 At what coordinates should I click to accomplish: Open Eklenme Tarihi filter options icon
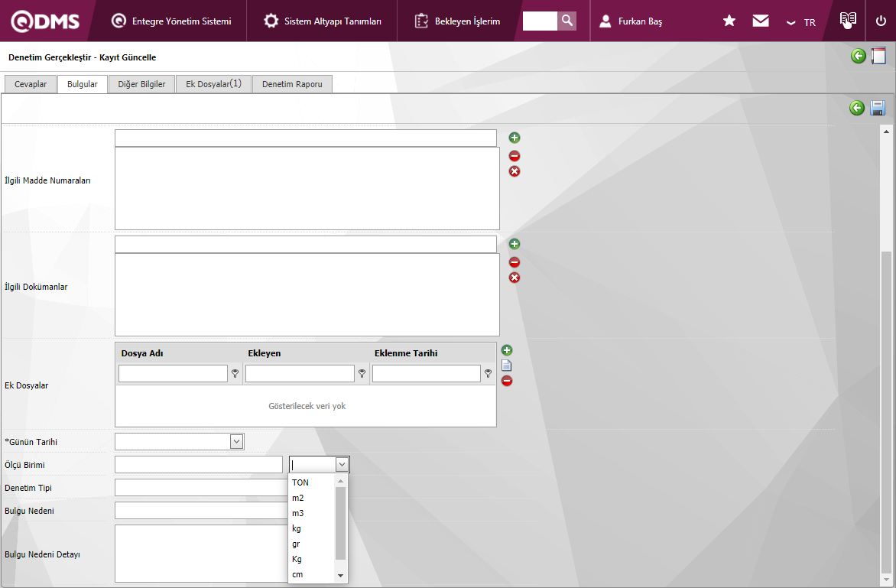(x=488, y=374)
